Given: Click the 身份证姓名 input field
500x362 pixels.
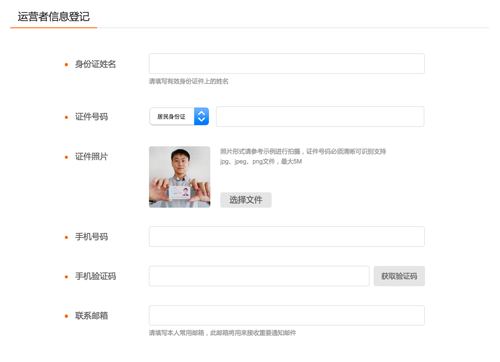Looking at the screenshot, I should tap(287, 63).
